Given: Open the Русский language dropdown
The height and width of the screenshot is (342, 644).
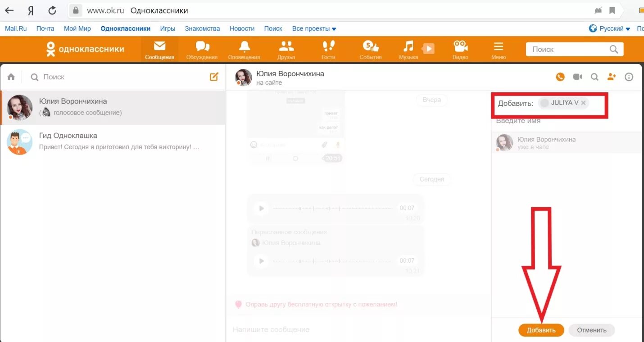Looking at the screenshot, I should (x=610, y=28).
